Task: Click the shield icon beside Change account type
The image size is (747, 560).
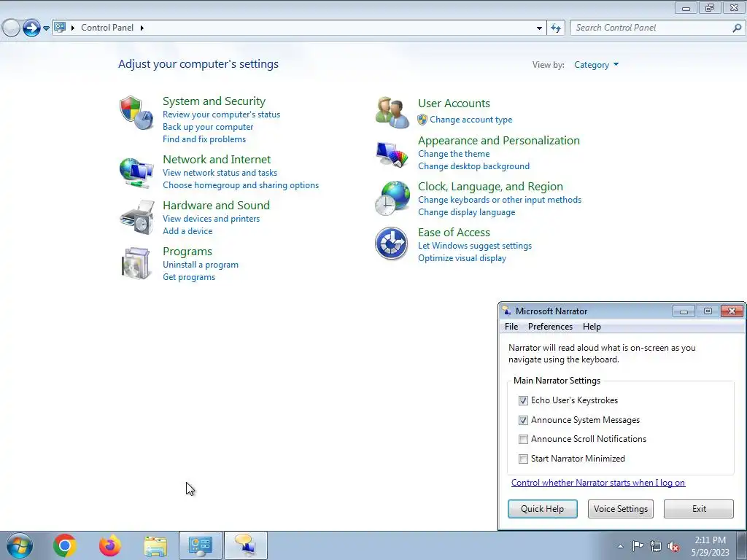Action: point(422,120)
